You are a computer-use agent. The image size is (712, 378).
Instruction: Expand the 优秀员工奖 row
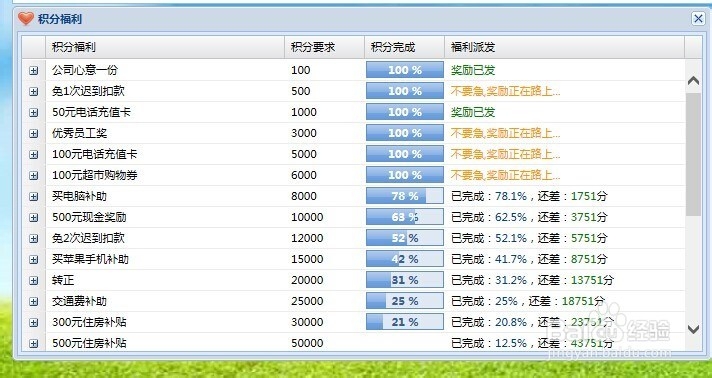click(x=34, y=134)
